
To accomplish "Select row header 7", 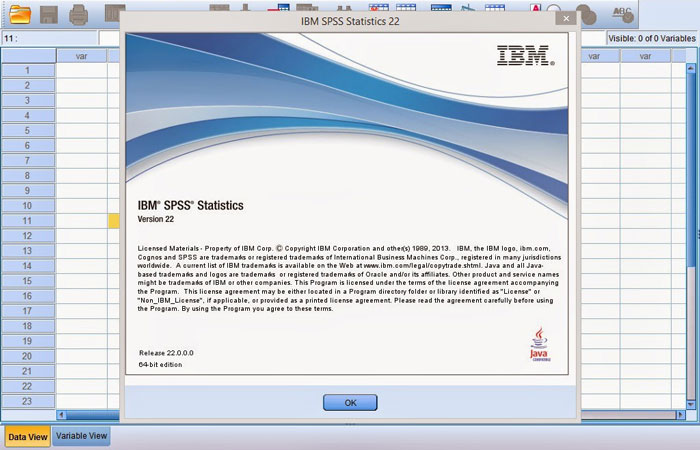I will [x=28, y=160].
